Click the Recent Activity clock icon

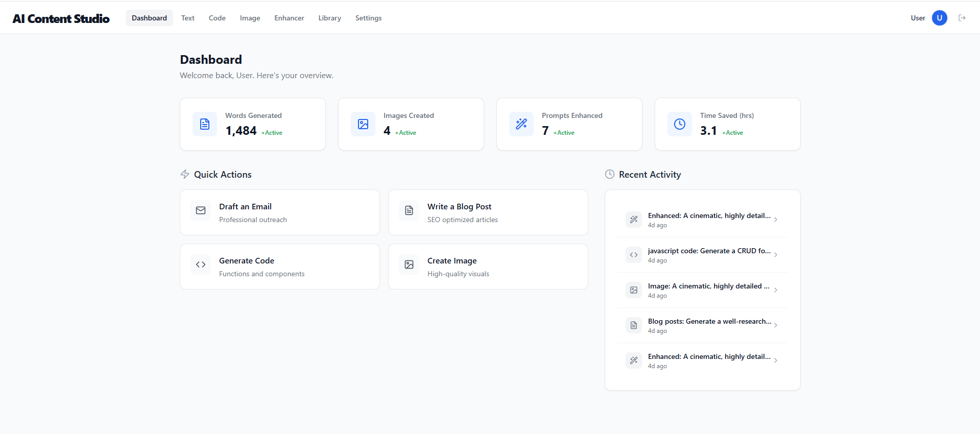610,174
